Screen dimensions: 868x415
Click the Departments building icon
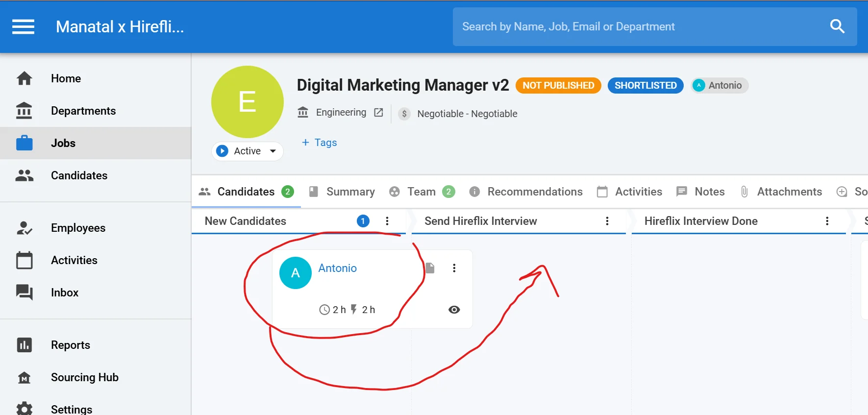(24, 111)
